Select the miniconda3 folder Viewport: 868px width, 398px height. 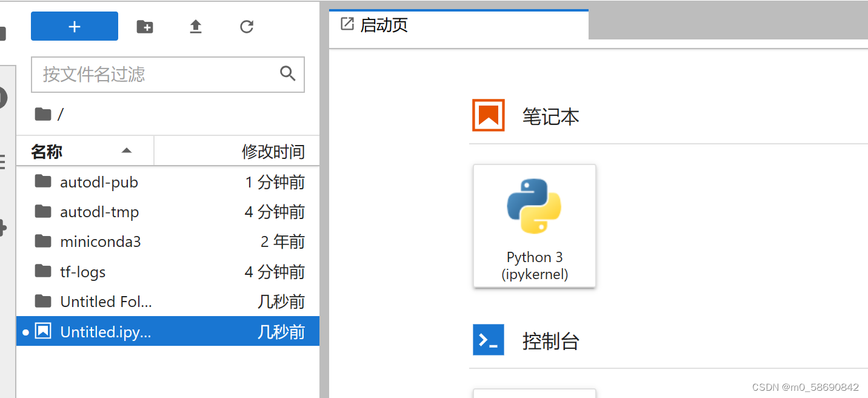point(100,241)
